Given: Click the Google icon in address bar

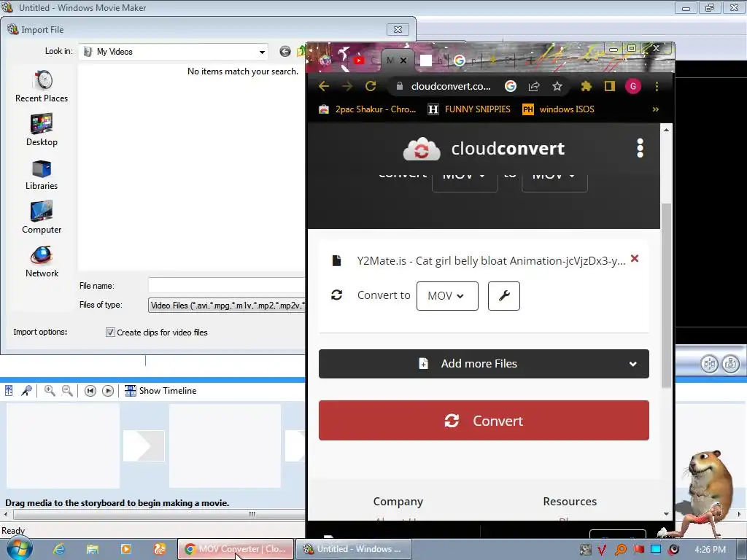Looking at the screenshot, I should [x=510, y=86].
